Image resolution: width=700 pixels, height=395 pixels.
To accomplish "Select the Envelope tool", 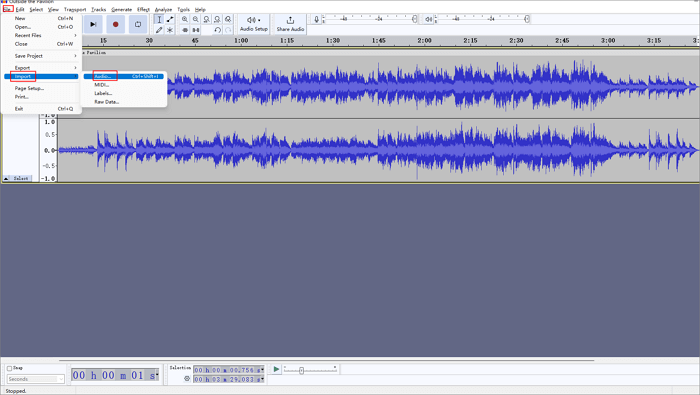I will click(170, 19).
